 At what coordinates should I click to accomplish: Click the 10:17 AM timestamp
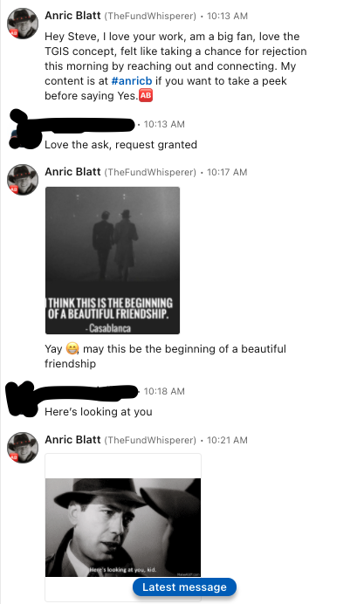point(227,172)
